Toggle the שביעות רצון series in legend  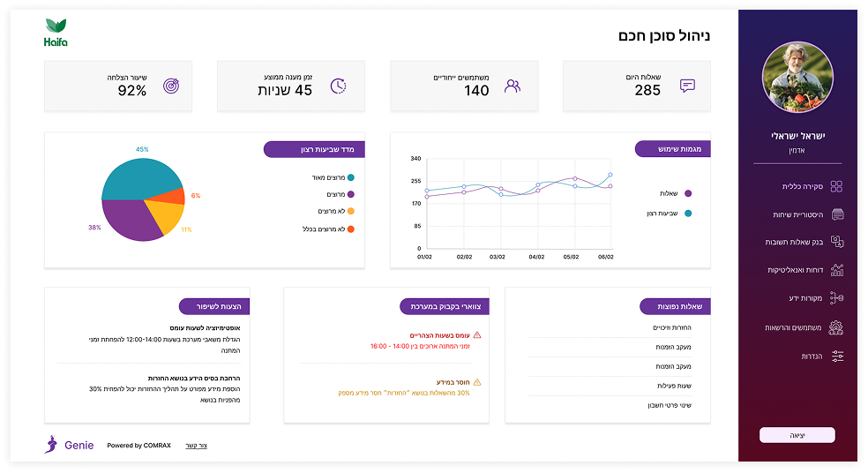[x=688, y=214]
